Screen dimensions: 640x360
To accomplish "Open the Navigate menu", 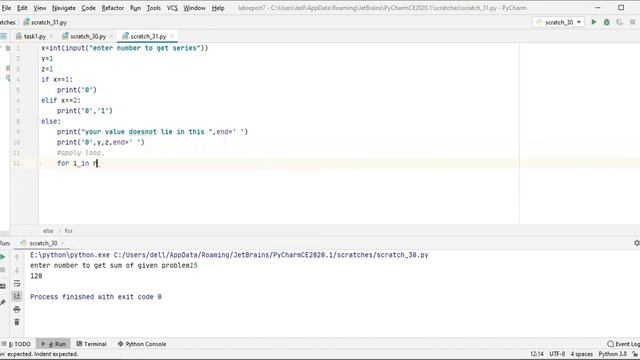I will pos(64,8).
